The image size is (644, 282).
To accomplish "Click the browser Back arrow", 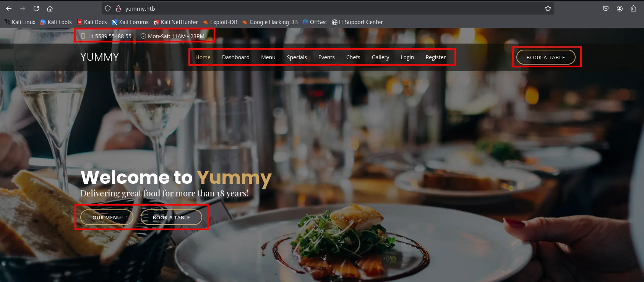I will click(9, 8).
